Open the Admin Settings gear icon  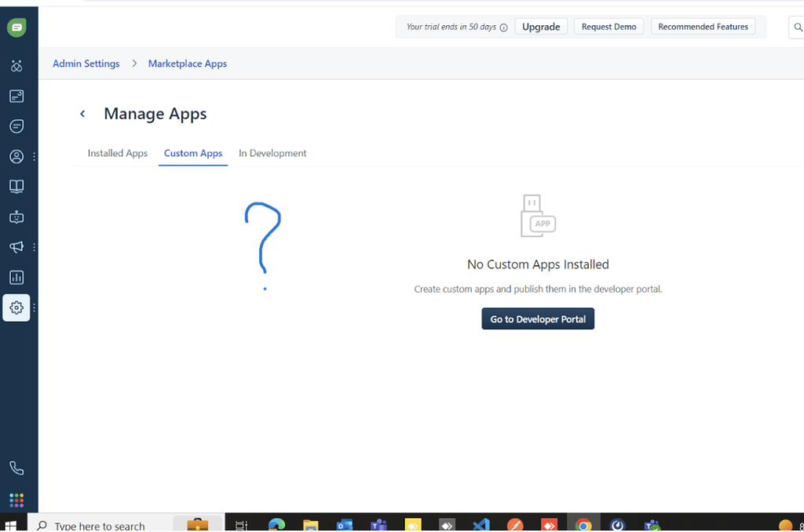[x=16, y=308]
